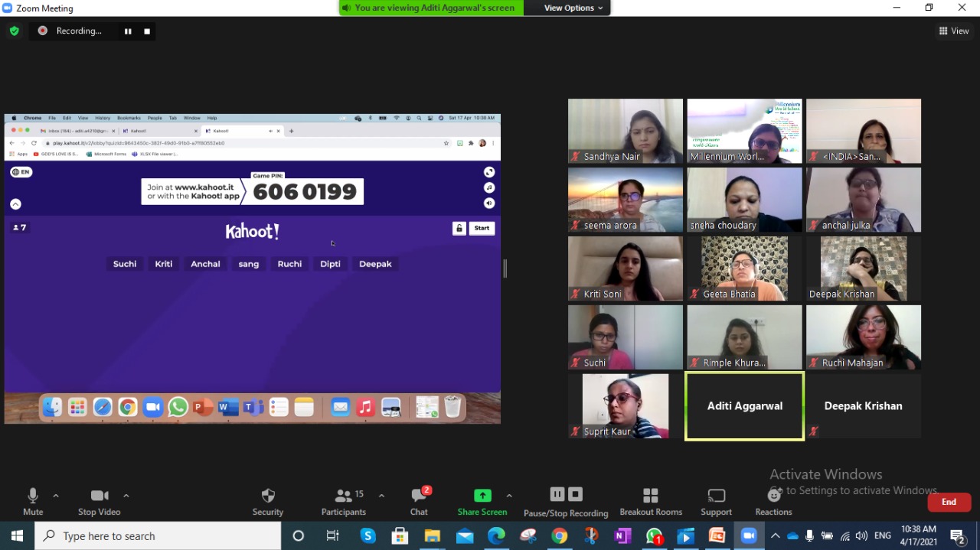This screenshot has width=980, height=550.
Task: Click the player count icon showing 7
Action: pos(20,227)
